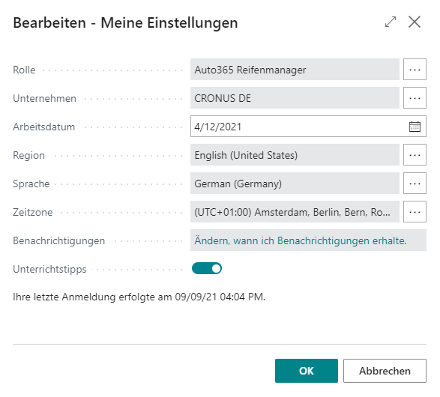Open the Zeitzone lookup ellipsis button
Screen dimensions: 440x397
pos(414,212)
